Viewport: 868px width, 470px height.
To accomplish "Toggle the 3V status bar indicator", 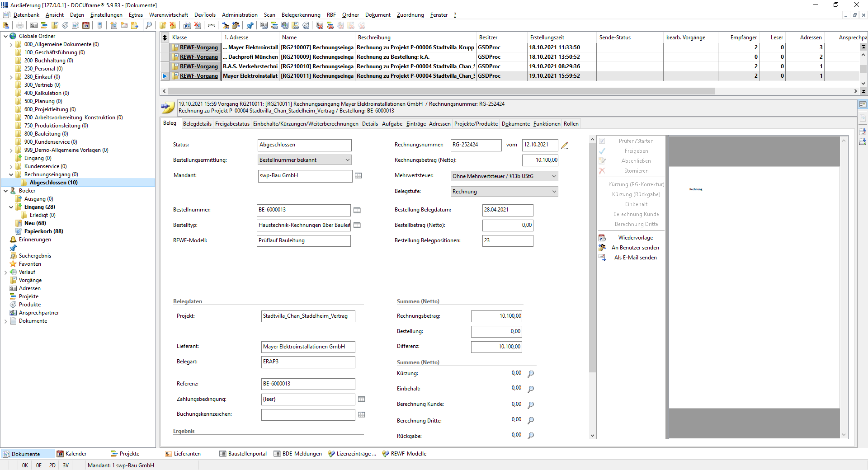I will tap(66, 465).
